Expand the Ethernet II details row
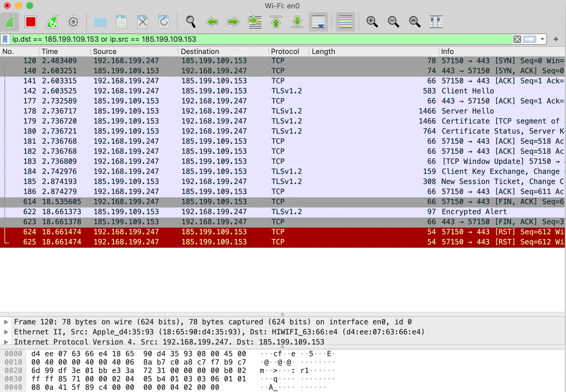566x392 pixels. coord(6,332)
